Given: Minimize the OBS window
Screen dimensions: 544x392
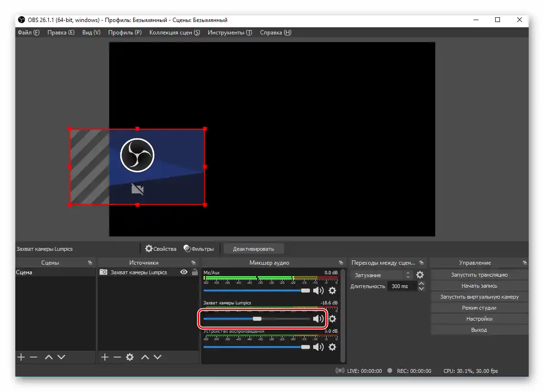Looking at the screenshot, I should (476, 20).
